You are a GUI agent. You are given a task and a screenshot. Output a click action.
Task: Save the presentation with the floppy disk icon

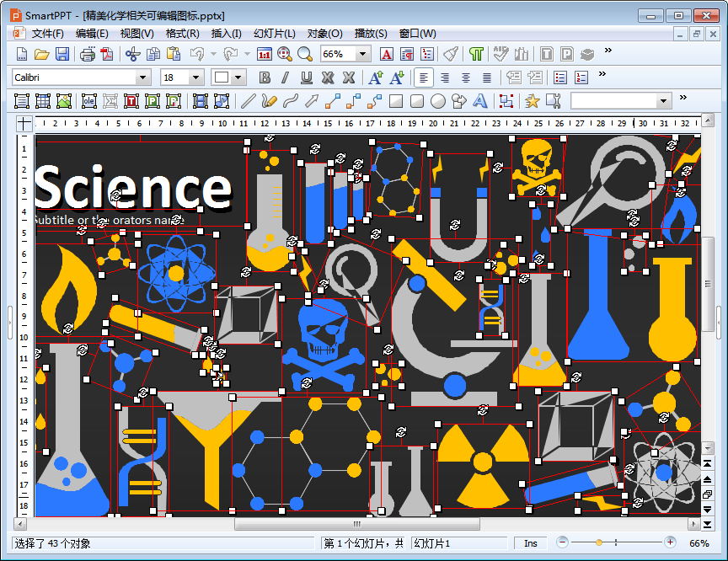click(62, 54)
